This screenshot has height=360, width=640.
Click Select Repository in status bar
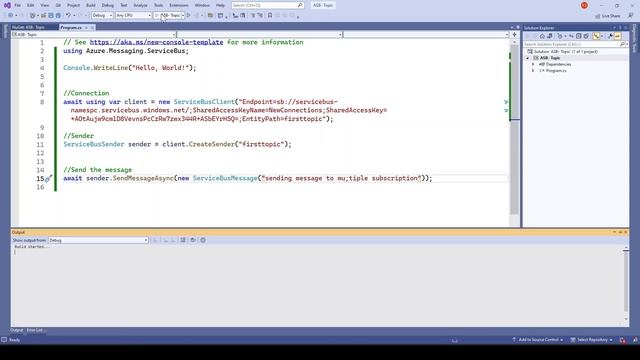click(591, 340)
